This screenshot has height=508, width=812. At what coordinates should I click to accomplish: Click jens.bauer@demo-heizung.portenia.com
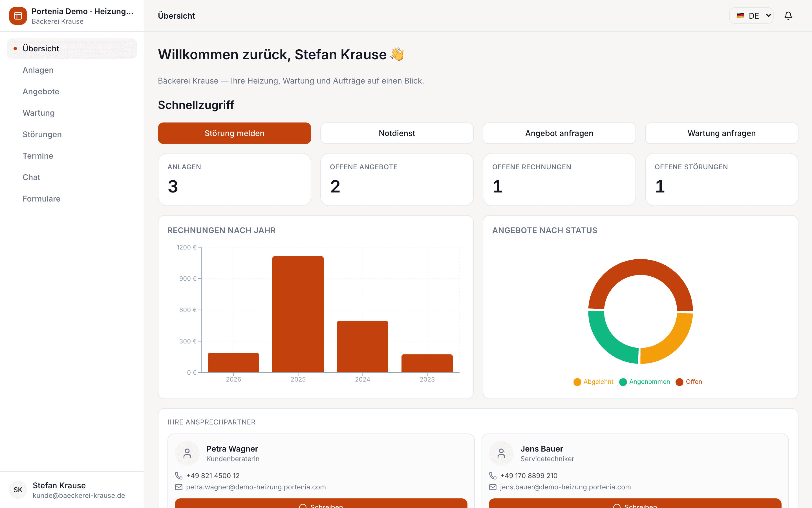click(565, 487)
